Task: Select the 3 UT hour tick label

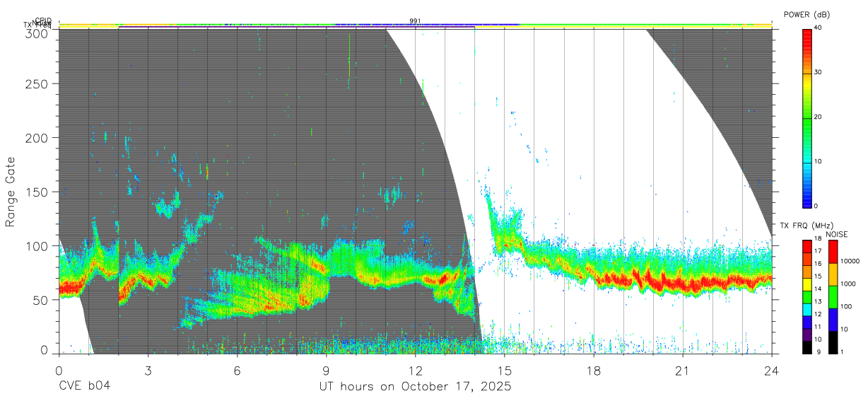Action: [x=148, y=371]
